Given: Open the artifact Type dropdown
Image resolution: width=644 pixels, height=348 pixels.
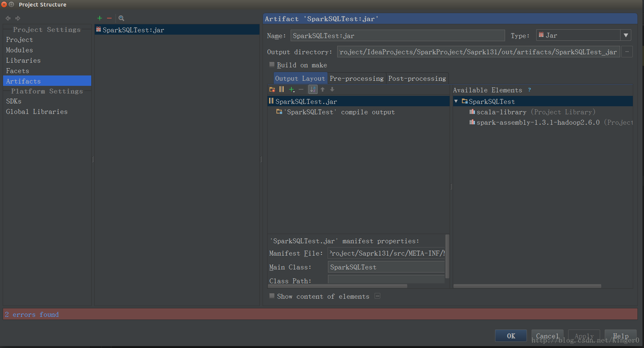Looking at the screenshot, I should [x=626, y=35].
